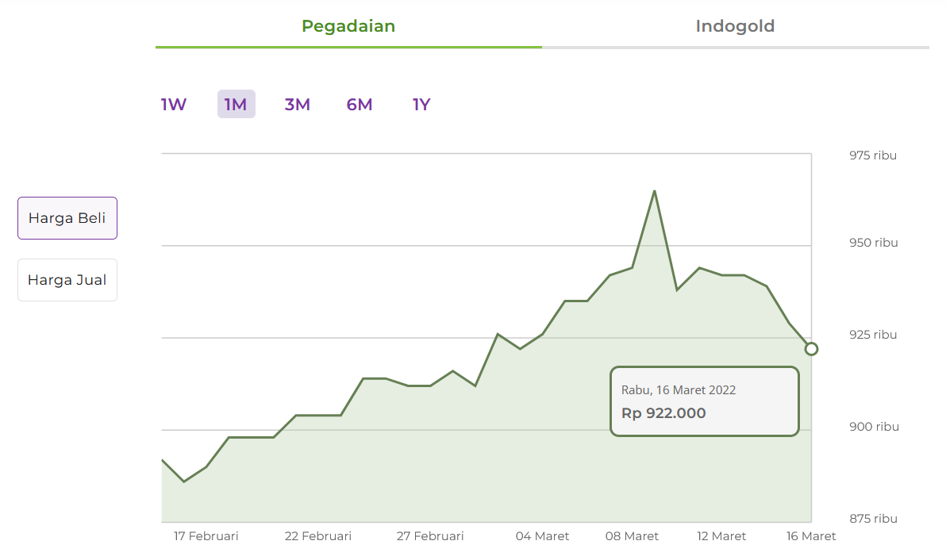Click the 900 ribu axis label

coord(875,427)
